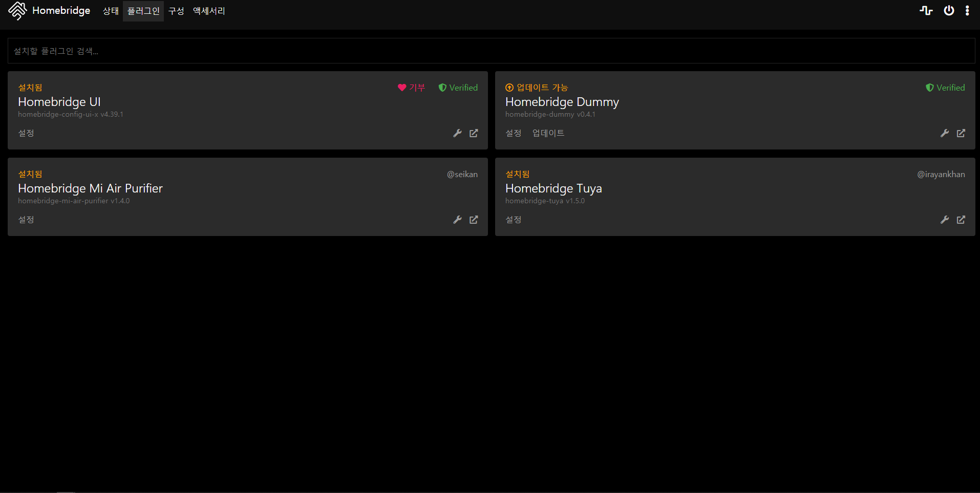
Task: Open the Homebridge home title link
Action: pyautogui.click(x=61, y=11)
